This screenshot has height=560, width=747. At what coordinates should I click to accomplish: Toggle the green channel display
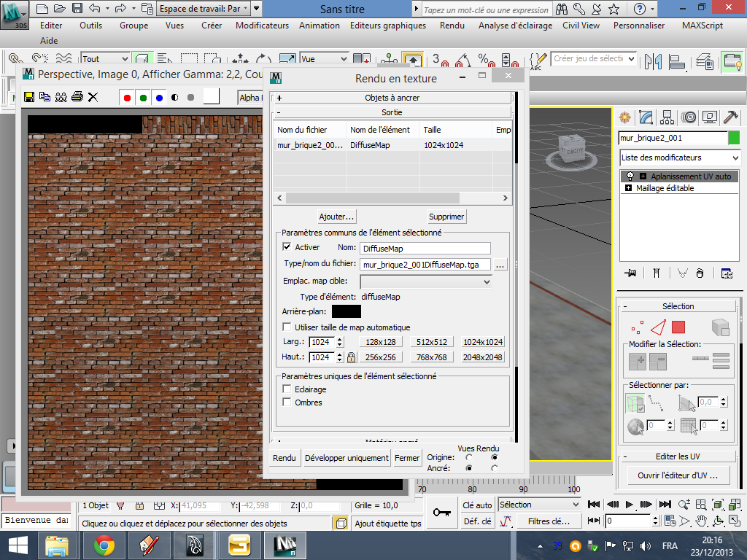tap(144, 98)
